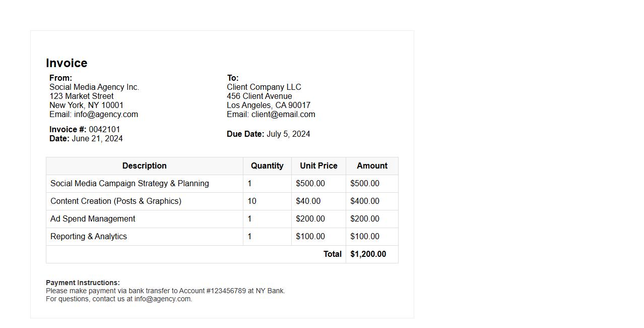Click the Social Media Campaign Strategy row

click(x=130, y=184)
